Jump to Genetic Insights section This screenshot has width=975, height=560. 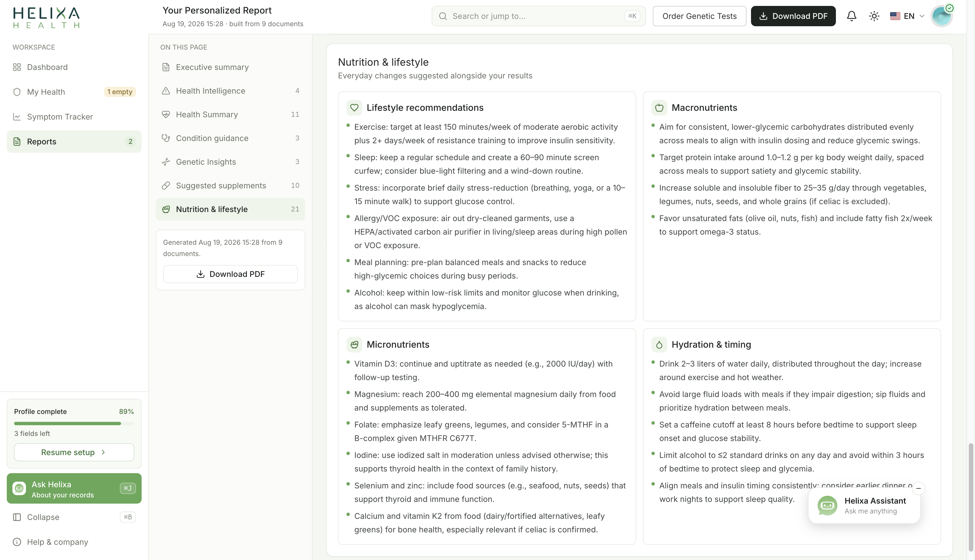coord(230,162)
